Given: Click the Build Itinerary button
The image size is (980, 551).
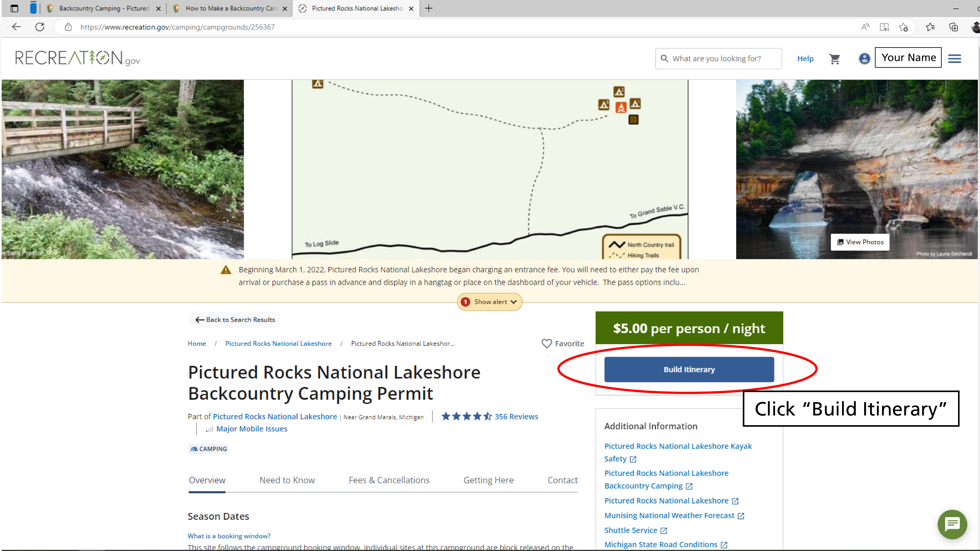Looking at the screenshot, I should pos(689,370).
